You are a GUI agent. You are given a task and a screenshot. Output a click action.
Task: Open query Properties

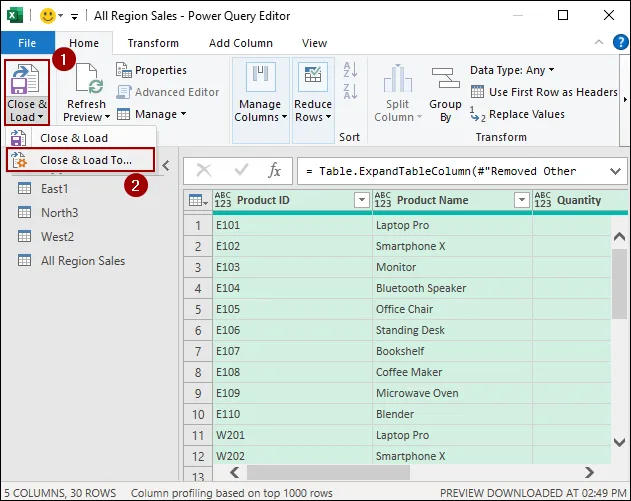[x=151, y=70]
